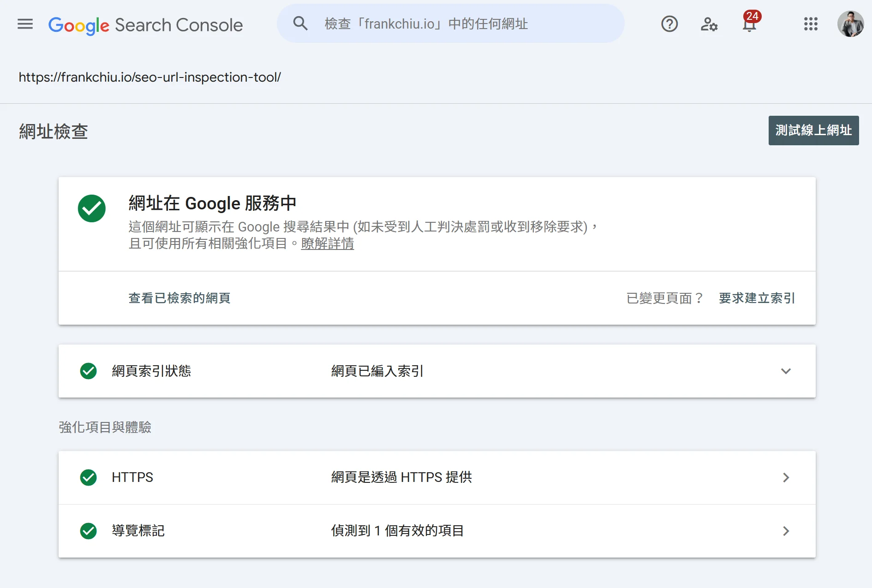872x588 pixels.
Task: Select the 導覽標記 row label
Action: click(138, 531)
